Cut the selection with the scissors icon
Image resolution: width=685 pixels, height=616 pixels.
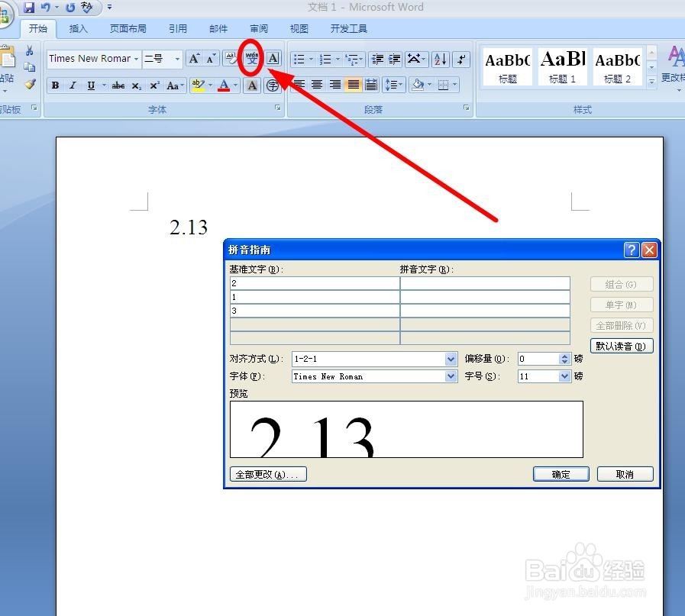coord(29,50)
